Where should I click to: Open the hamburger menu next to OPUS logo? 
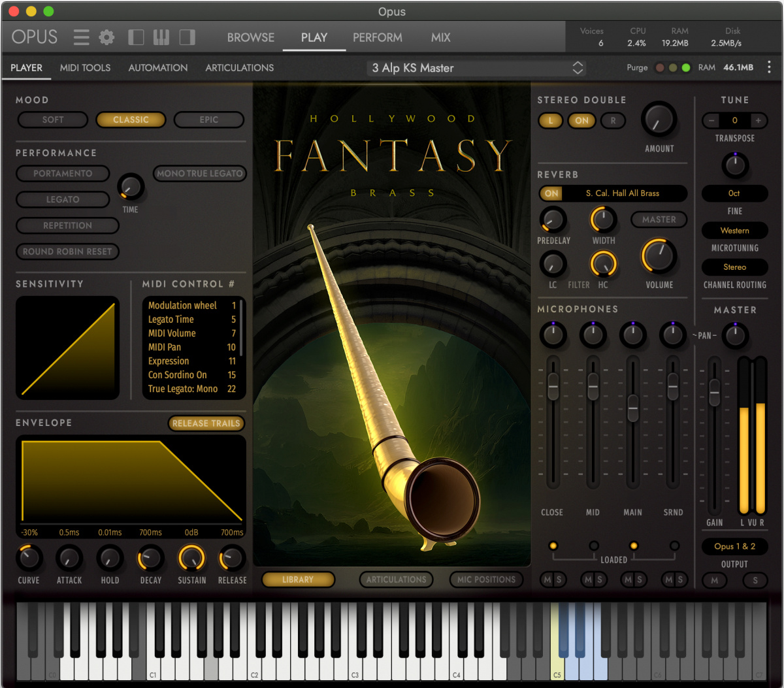(81, 37)
